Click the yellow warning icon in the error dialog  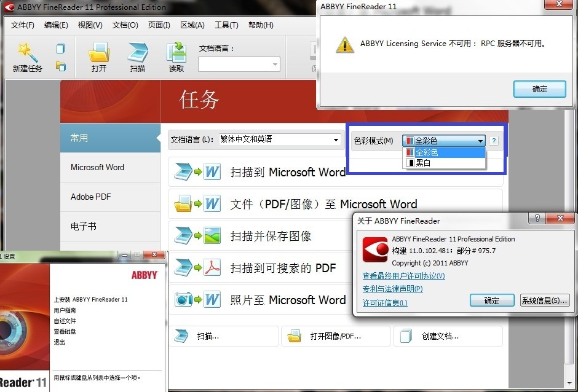point(345,45)
